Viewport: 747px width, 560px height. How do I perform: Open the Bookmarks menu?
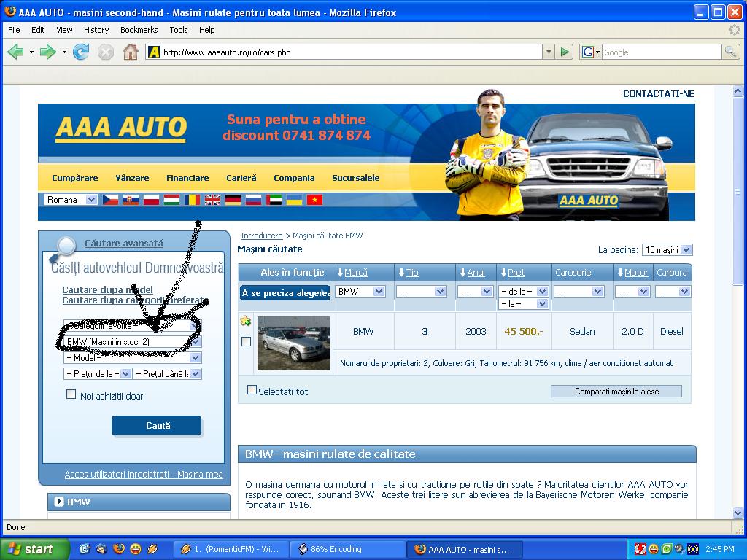pyautogui.click(x=139, y=30)
